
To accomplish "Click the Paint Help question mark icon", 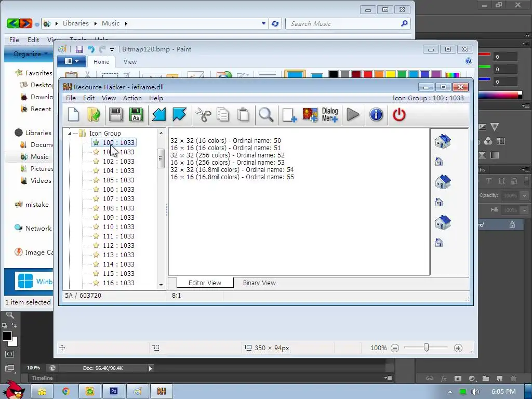I will [x=469, y=61].
